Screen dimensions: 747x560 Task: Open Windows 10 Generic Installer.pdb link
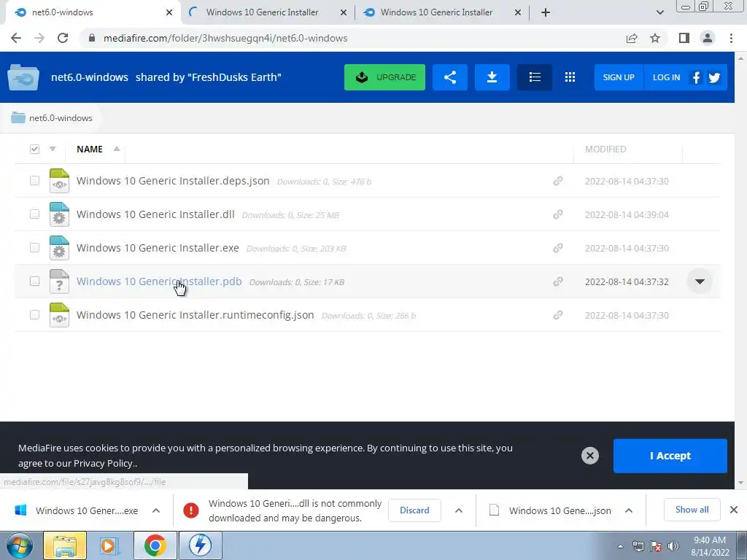pyautogui.click(x=159, y=281)
